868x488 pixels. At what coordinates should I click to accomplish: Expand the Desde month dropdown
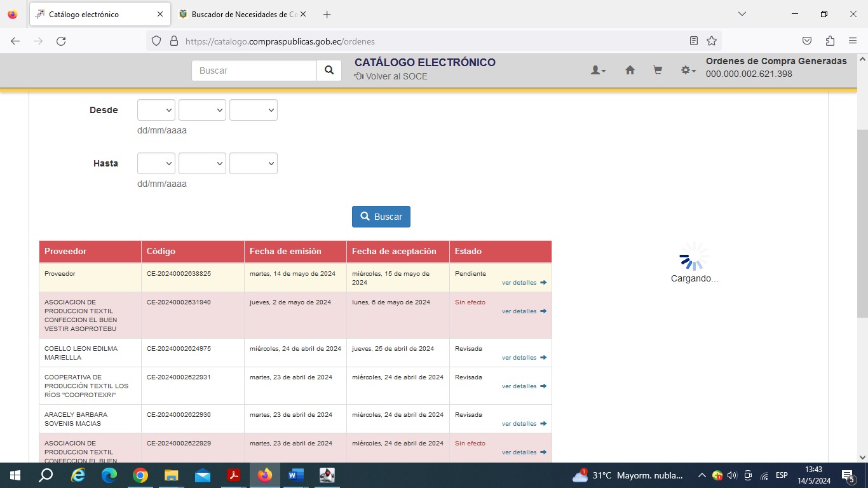coord(202,110)
